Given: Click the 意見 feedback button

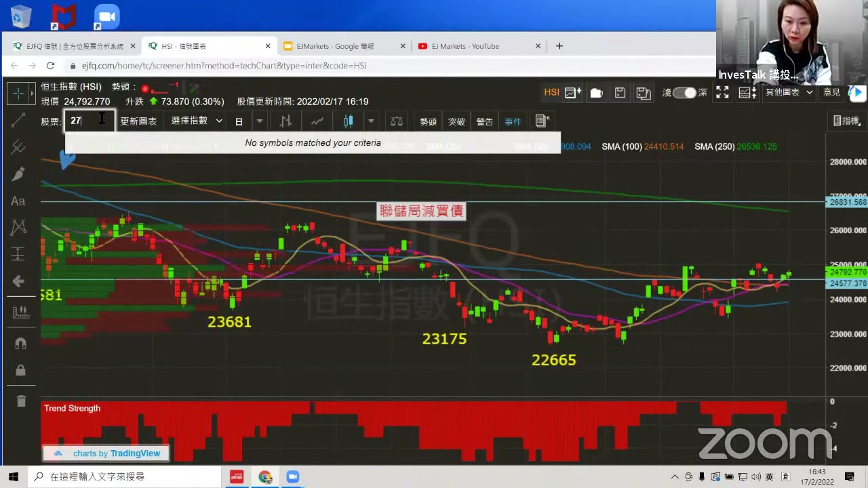Looking at the screenshot, I should point(831,92).
